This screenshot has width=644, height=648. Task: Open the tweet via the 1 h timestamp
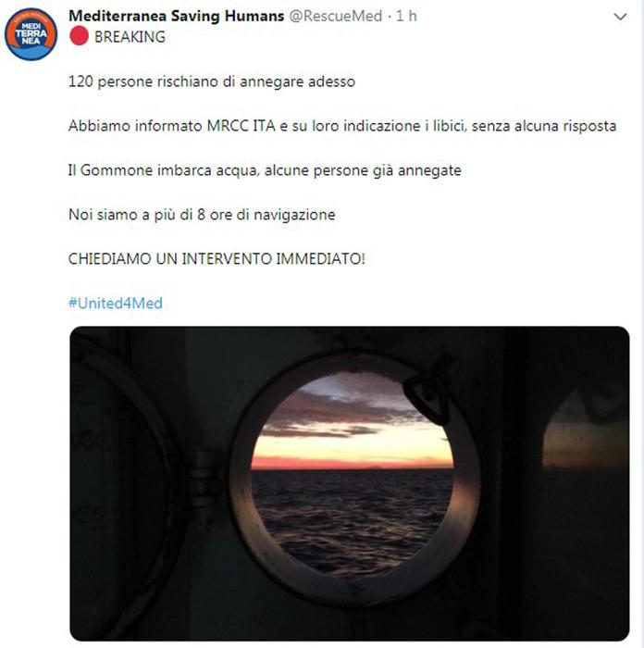click(406, 16)
